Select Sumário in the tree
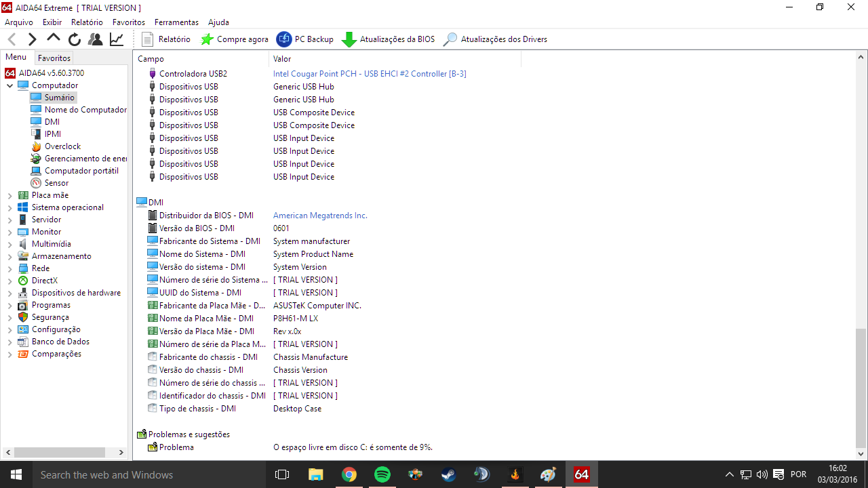Viewport: 868px width, 488px height. pos(53,98)
